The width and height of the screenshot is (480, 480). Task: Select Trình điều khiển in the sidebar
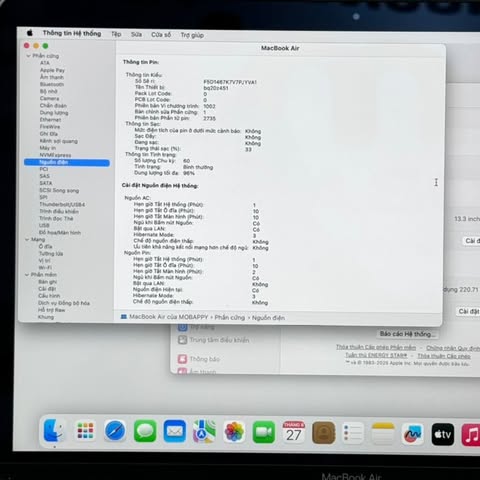[x=59, y=211]
